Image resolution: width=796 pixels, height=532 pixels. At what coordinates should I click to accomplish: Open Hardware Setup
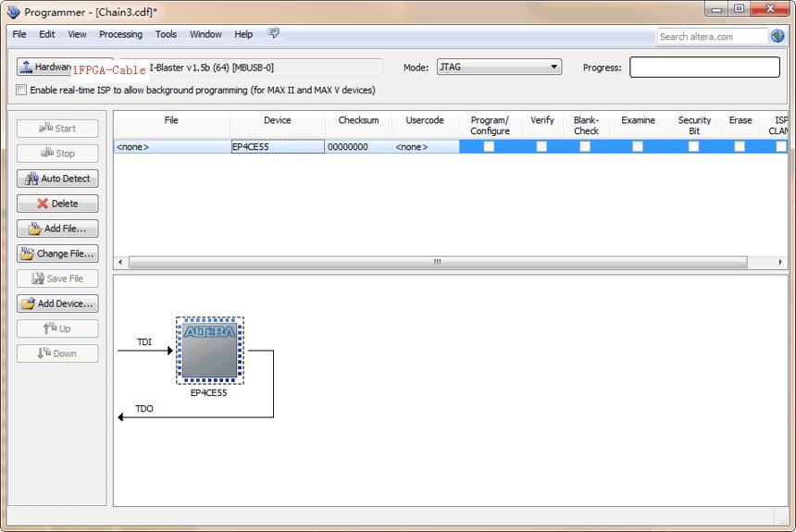[x=44, y=67]
